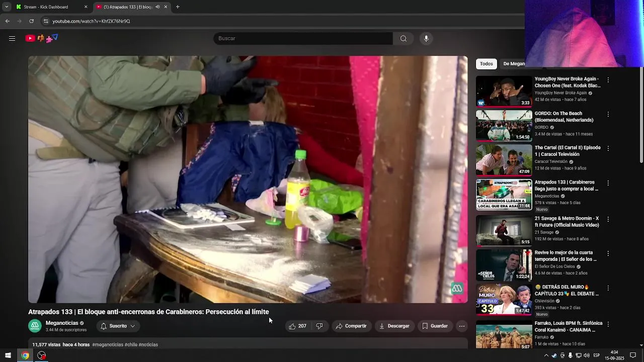Screen dimensions: 644x362
Task: Open options for 21 Savage & Metro Boomin video
Action: coord(608,219)
